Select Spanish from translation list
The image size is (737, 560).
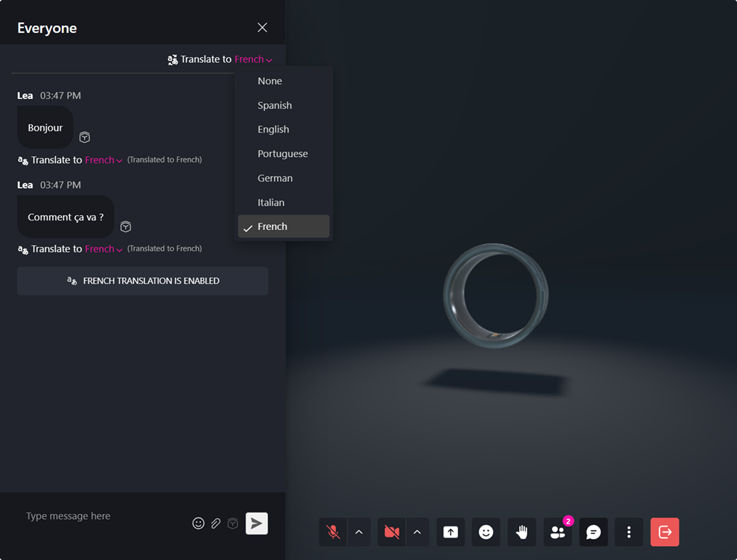click(x=275, y=105)
